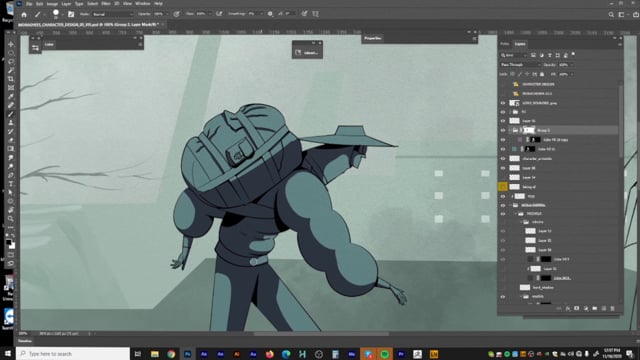Image resolution: width=640 pixels, height=360 pixels.
Task: Expand the BG layer group
Action: click(x=510, y=112)
